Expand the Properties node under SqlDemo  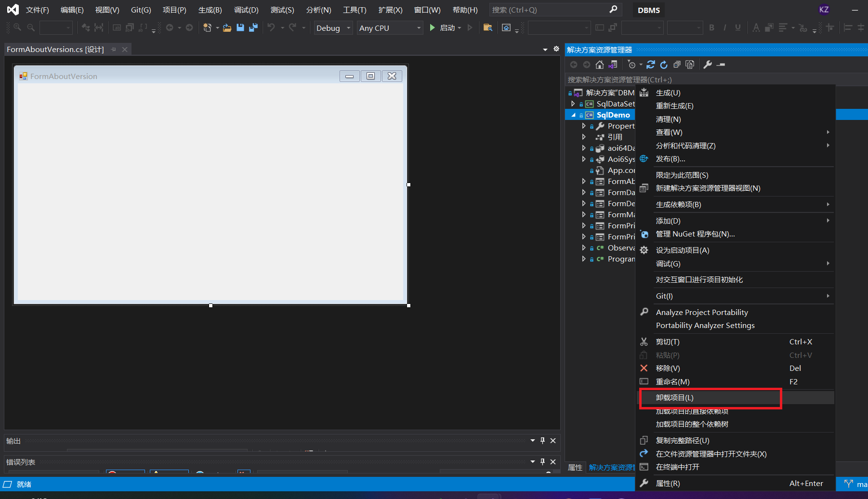click(584, 126)
